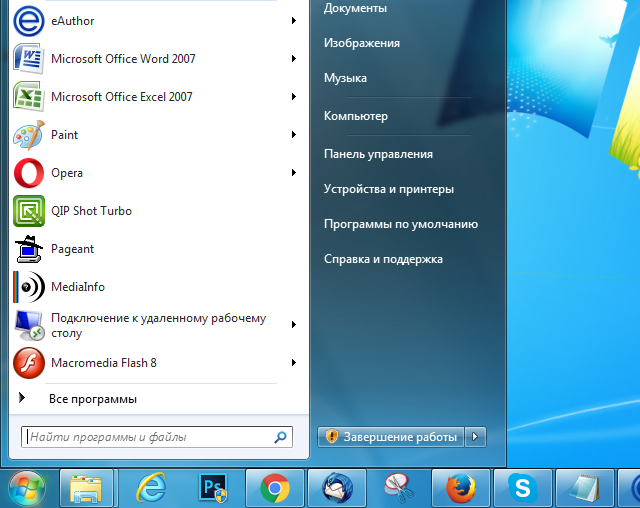Launch Macromedia Flash 8 from its icon
The width and height of the screenshot is (640, 508).
coord(29,363)
